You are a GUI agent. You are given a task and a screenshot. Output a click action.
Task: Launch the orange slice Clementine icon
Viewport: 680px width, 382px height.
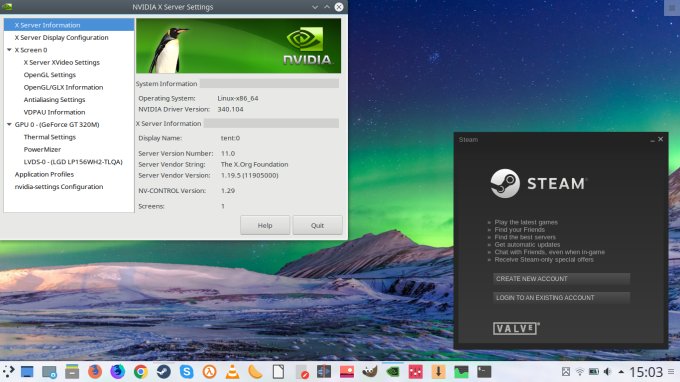tap(255, 372)
